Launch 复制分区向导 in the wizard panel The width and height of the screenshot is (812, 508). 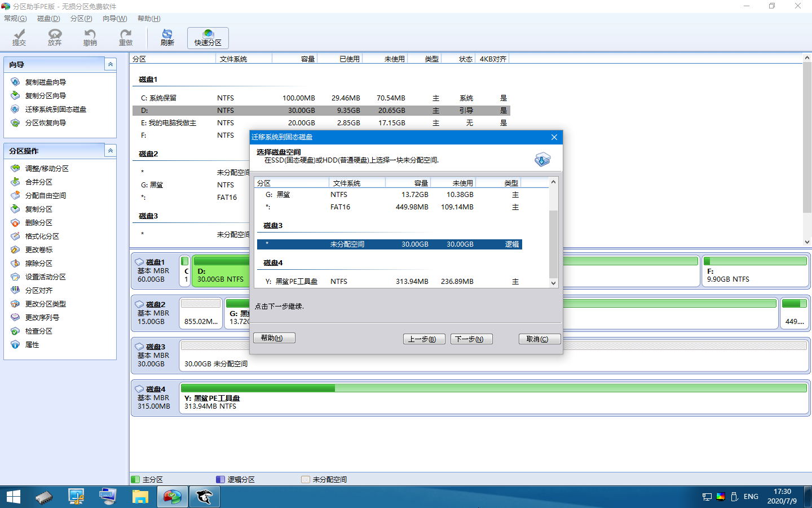click(45, 96)
